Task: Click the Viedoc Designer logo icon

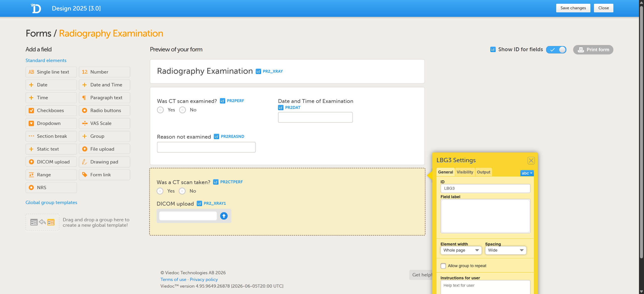Action: pyautogui.click(x=36, y=8)
